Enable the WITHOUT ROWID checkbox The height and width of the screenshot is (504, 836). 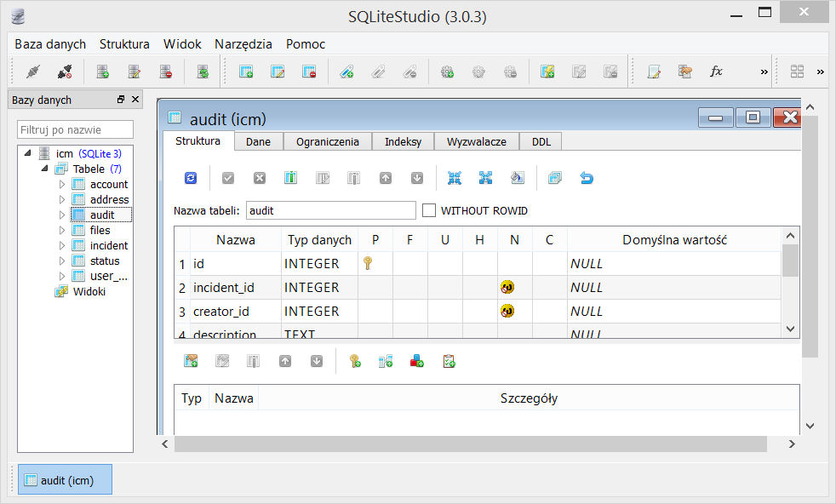point(429,210)
